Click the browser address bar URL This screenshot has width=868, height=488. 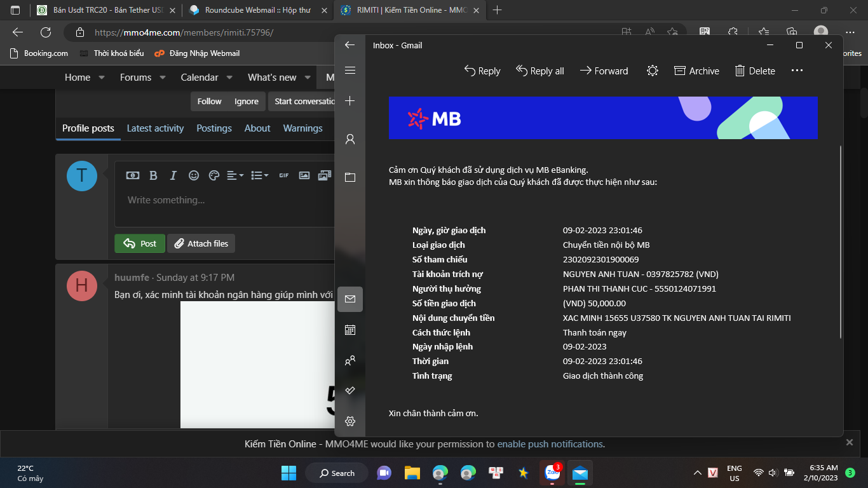[x=184, y=32]
